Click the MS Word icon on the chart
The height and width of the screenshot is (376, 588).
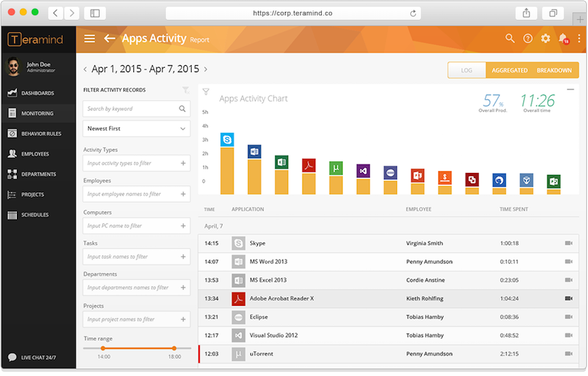pyautogui.click(x=254, y=152)
